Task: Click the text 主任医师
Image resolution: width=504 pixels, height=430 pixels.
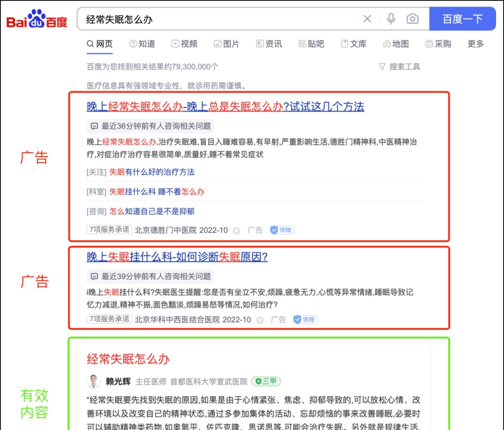Action: tap(151, 382)
